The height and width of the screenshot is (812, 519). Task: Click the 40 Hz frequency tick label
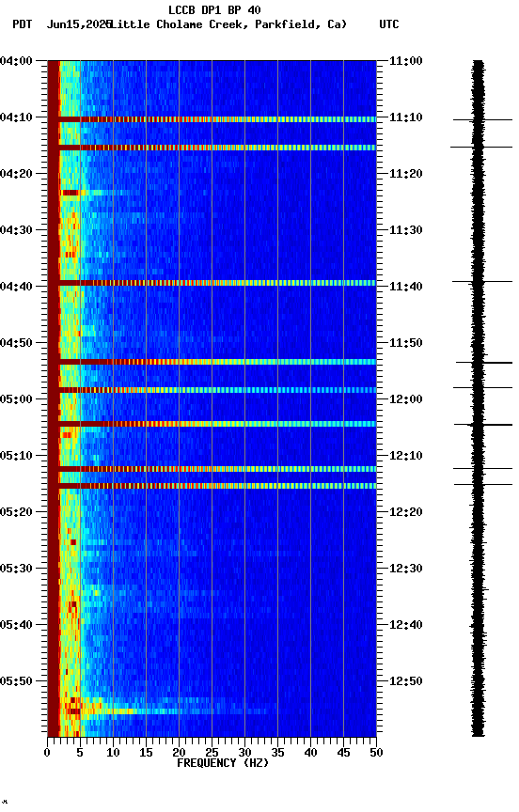[x=311, y=753]
